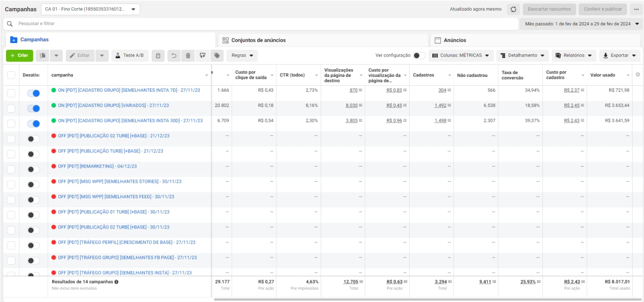The width and height of the screenshot is (644, 302).
Task: Check the box for SEMELHANTES INSTA 7D campaign
Action: coord(11,93)
